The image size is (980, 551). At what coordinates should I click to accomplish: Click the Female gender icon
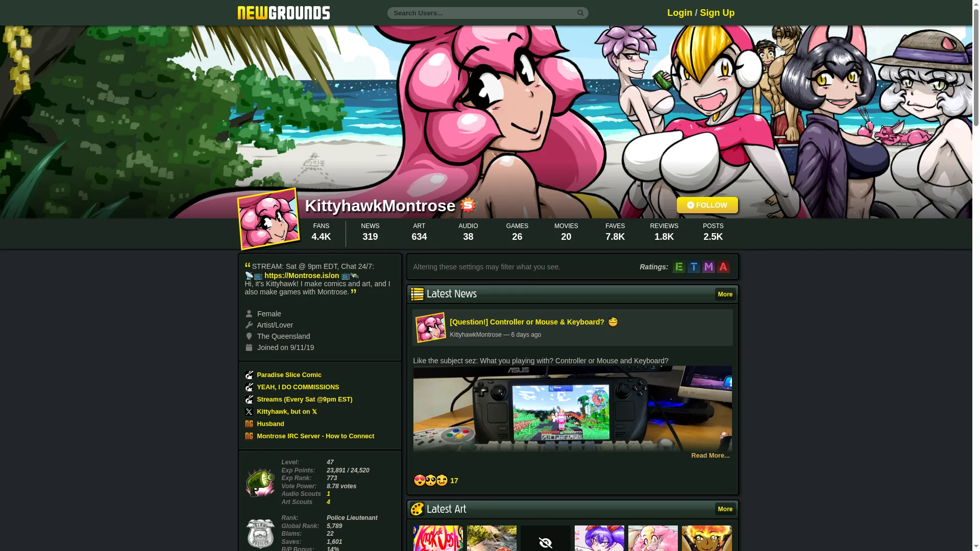(249, 314)
